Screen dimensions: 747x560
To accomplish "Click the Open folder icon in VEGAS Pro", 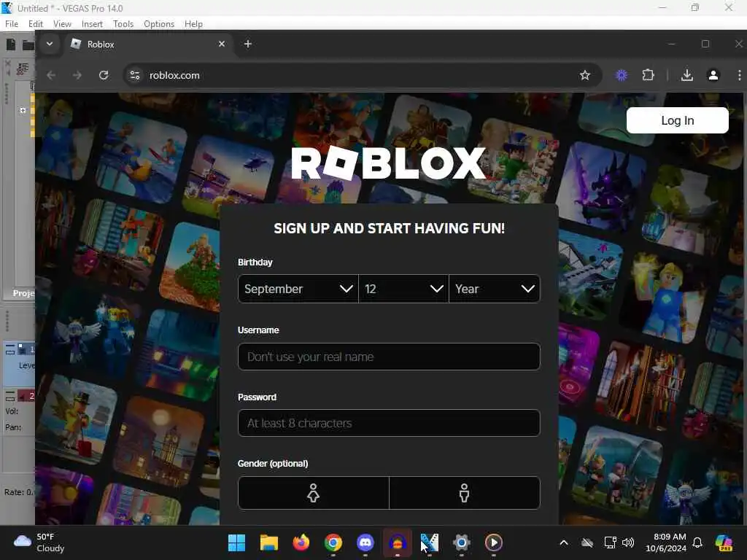I will coord(28,45).
